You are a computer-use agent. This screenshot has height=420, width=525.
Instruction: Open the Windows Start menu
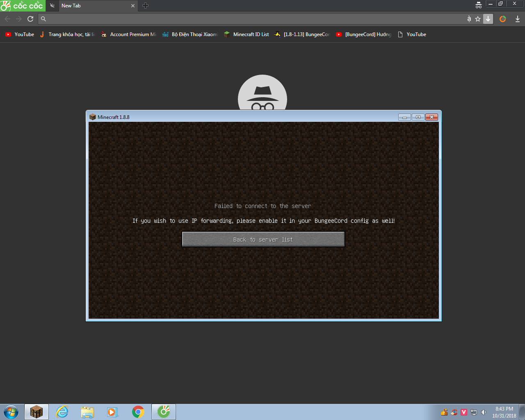11,412
